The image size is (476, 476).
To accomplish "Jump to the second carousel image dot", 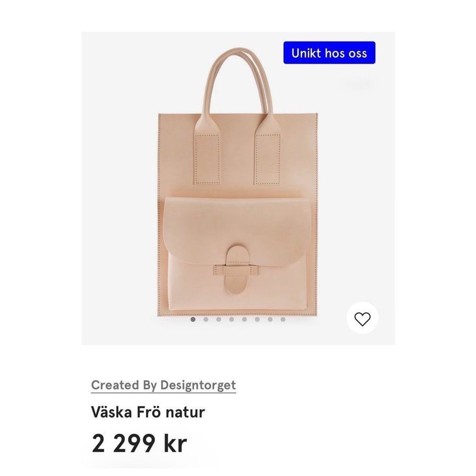I will (206, 319).
